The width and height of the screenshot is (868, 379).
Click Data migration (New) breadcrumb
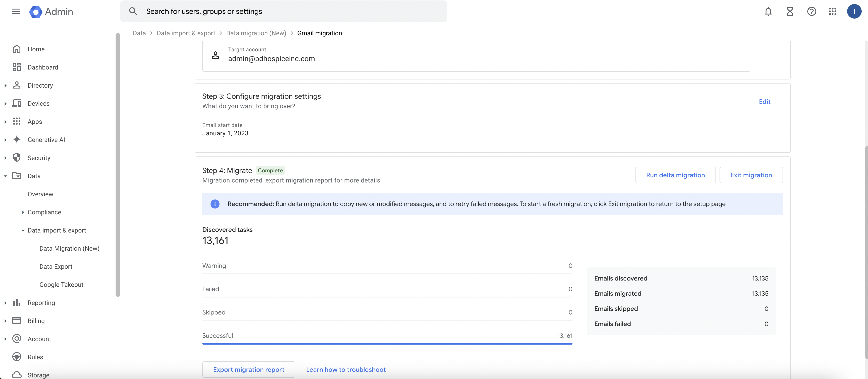(256, 33)
